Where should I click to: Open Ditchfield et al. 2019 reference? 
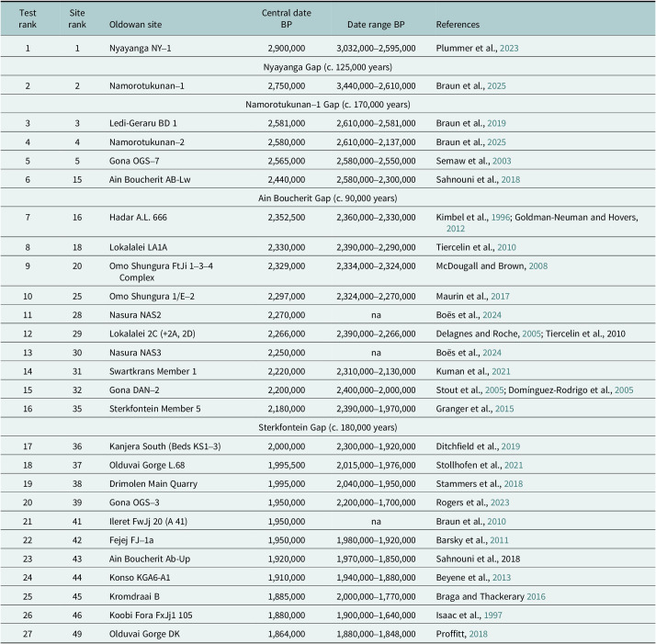pyautogui.click(x=511, y=446)
